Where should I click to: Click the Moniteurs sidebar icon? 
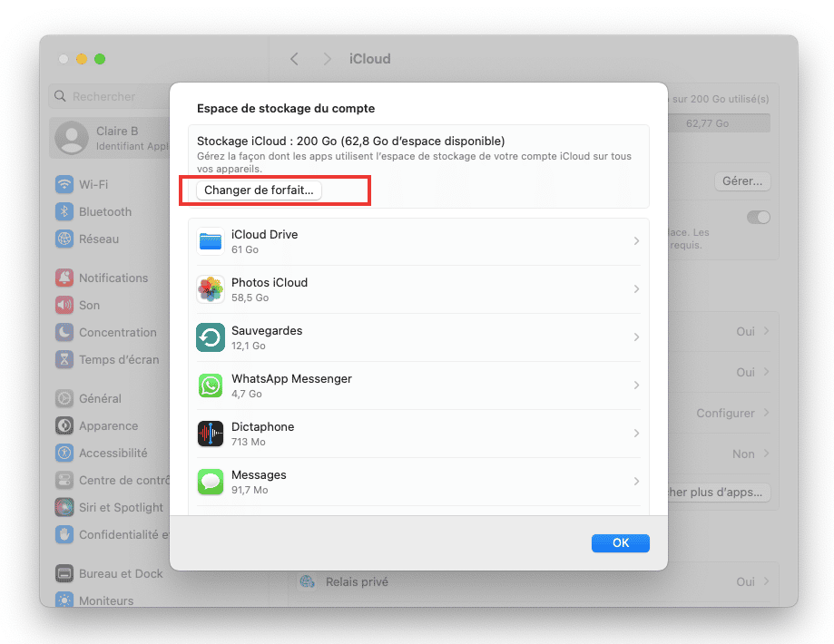tap(64, 600)
